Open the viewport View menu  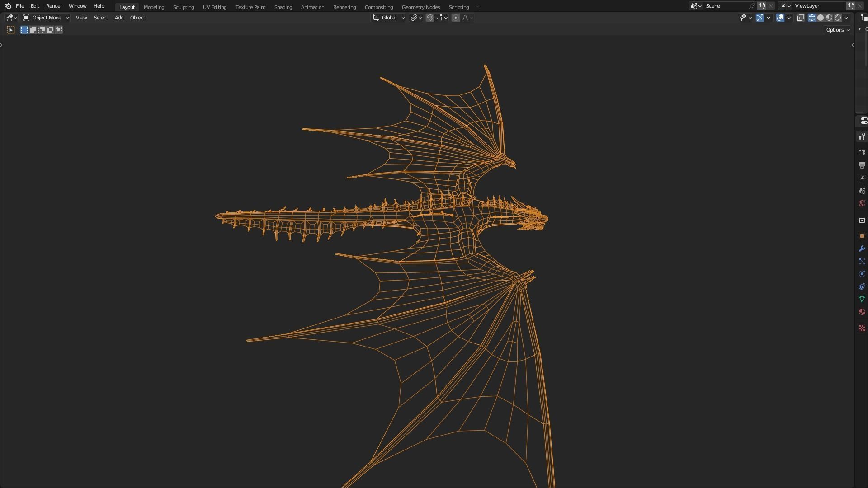81,18
